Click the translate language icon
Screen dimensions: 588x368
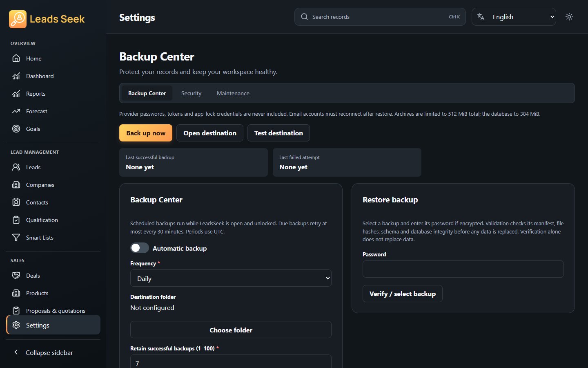481,17
